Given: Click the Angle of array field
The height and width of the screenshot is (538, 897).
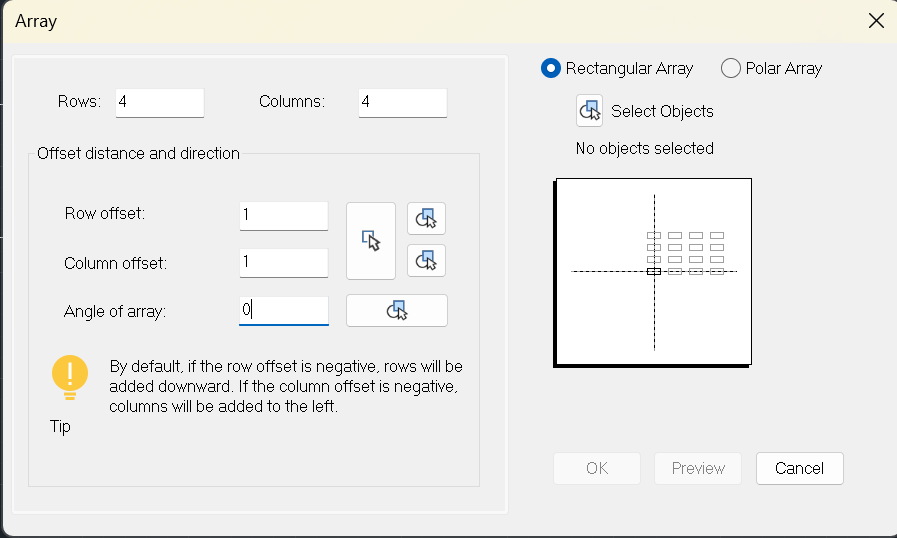Looking at the screenshot, I should click(x=284, y=311).
